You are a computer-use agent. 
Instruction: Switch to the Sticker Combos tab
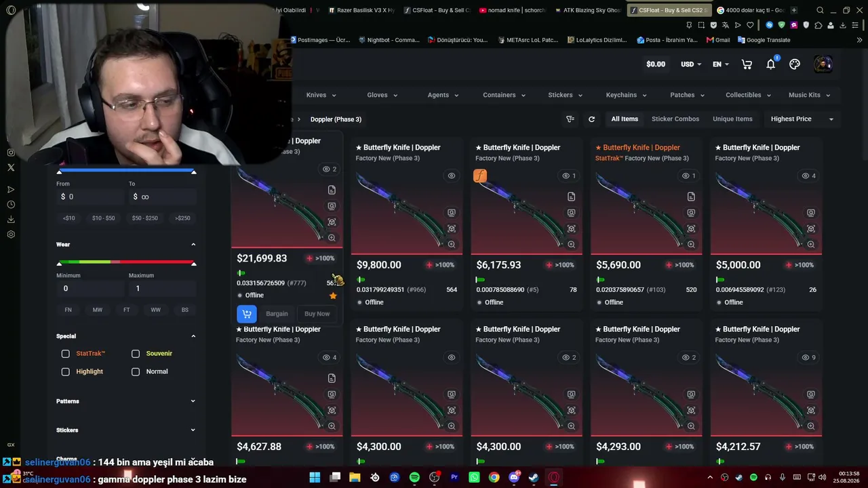click(675, 119)
